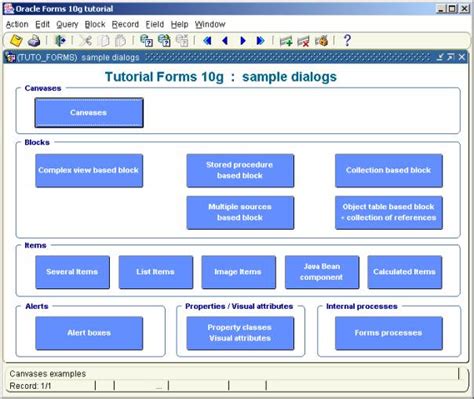Click the Several Items button
The height and width of the screenshot is (399, 474).
tap(72, 272)
